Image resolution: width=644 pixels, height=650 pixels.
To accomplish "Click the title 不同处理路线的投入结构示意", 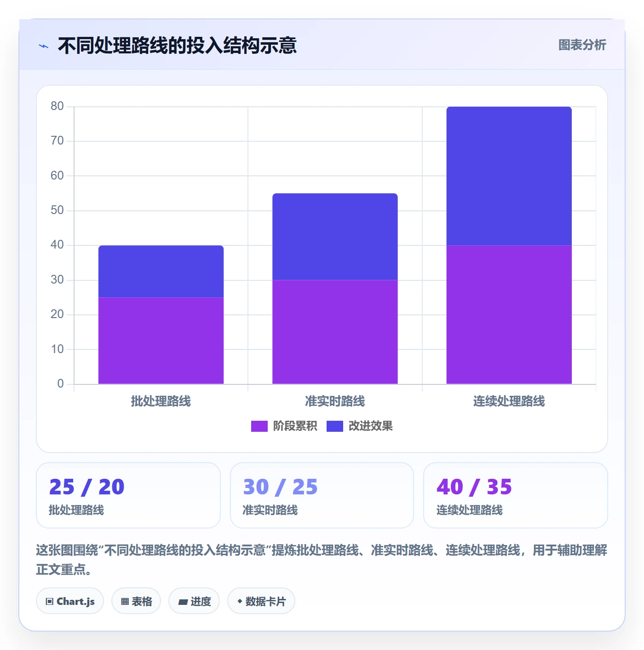I will click(x=177, y=46).
